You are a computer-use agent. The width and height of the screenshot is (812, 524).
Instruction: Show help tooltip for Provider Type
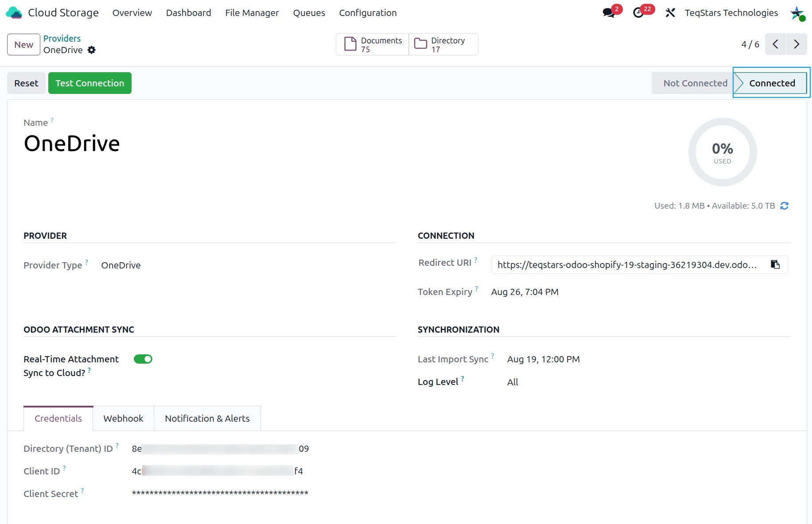pyautogui.click(x=87, y=262)
